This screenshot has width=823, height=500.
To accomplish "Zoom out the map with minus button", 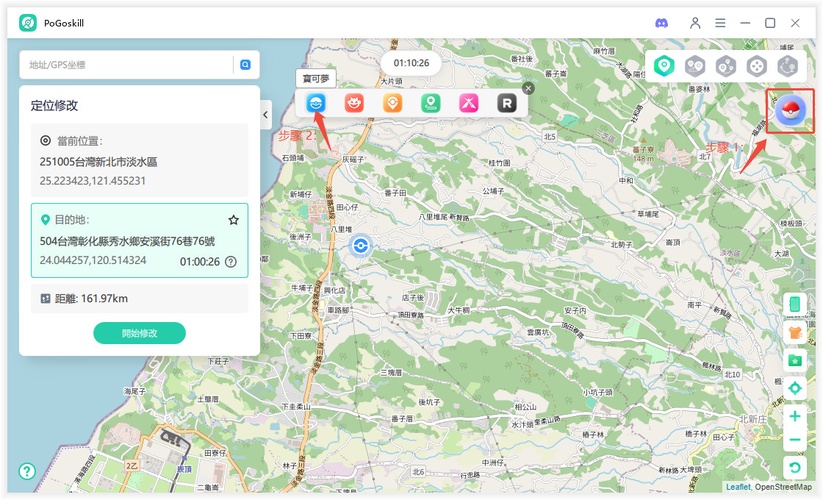I will coord(795,441).
